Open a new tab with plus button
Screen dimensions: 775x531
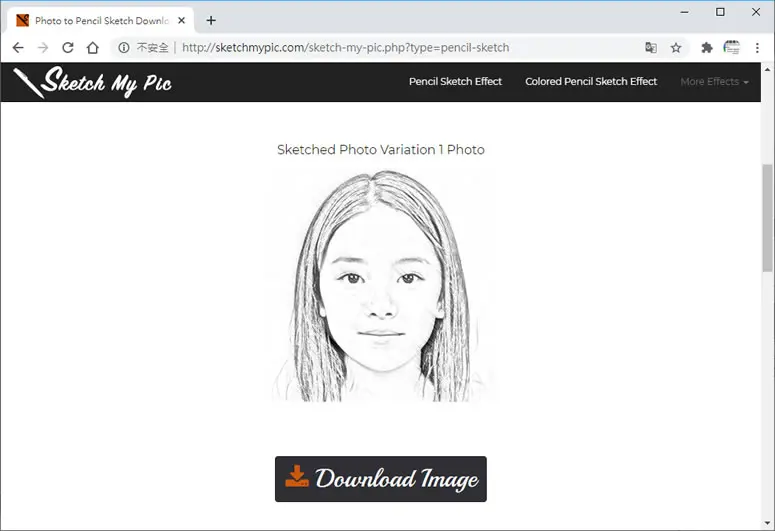pos(211,20)
